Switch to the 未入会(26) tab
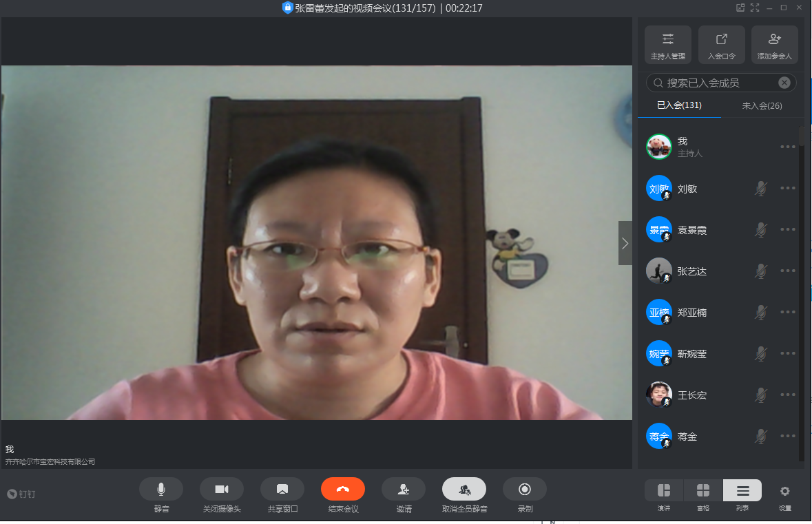The image size is (812, 524). (762, 106)
